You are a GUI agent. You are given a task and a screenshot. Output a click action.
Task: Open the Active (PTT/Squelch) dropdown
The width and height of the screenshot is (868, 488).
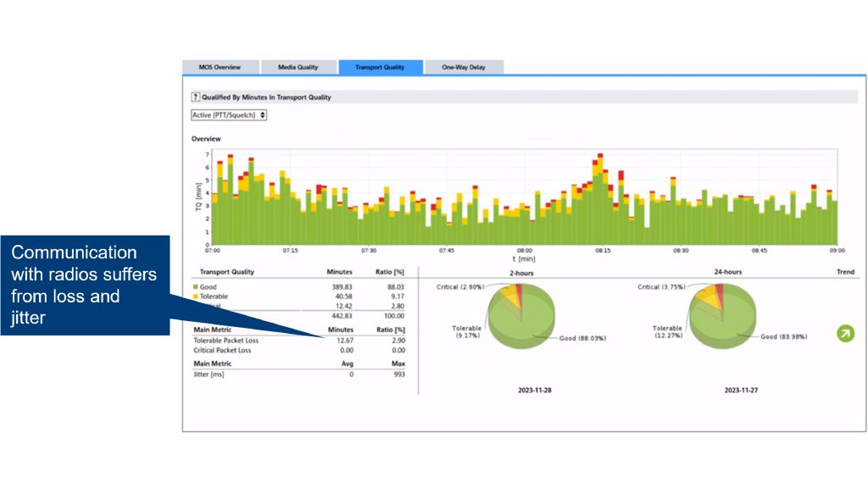coord(229,115)
